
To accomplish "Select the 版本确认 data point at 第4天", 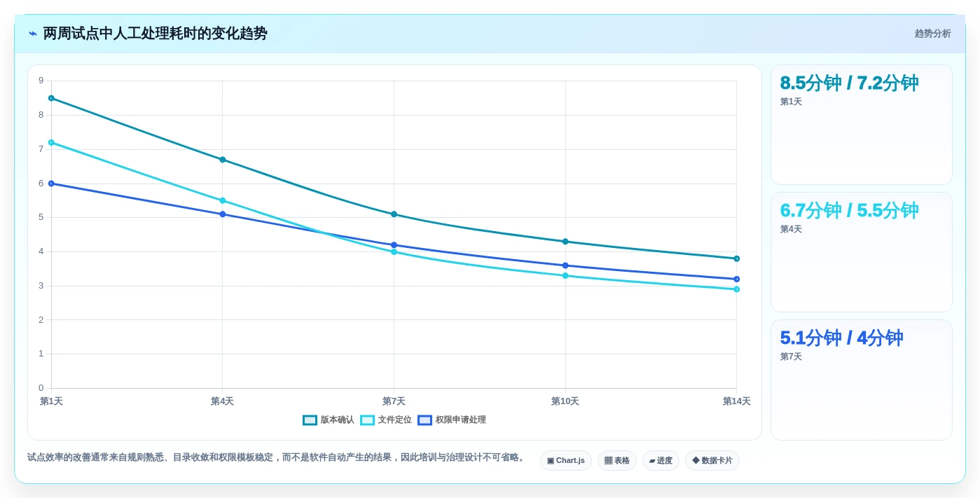I will click(x=223, y=160).
